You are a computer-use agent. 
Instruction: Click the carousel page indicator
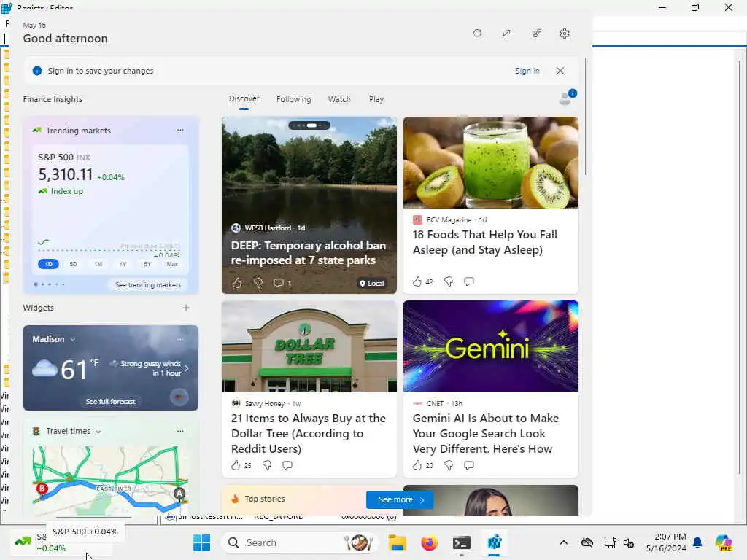click(x=309, y=125)
